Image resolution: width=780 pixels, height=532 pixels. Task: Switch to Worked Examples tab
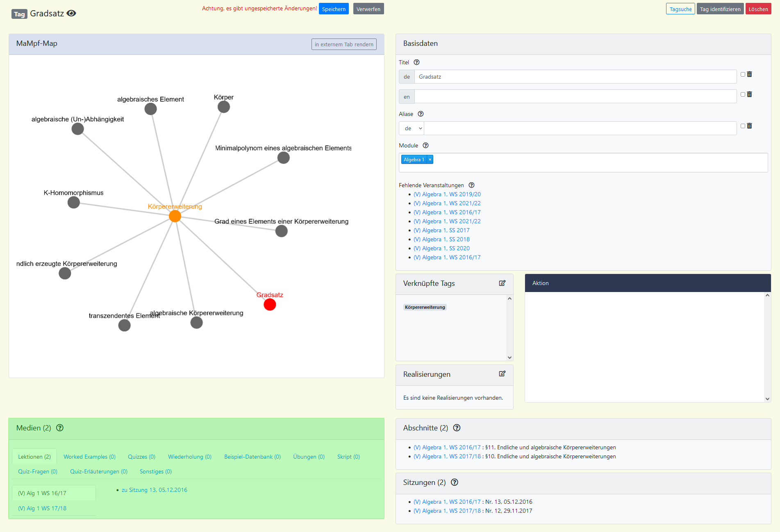point(89,457)
